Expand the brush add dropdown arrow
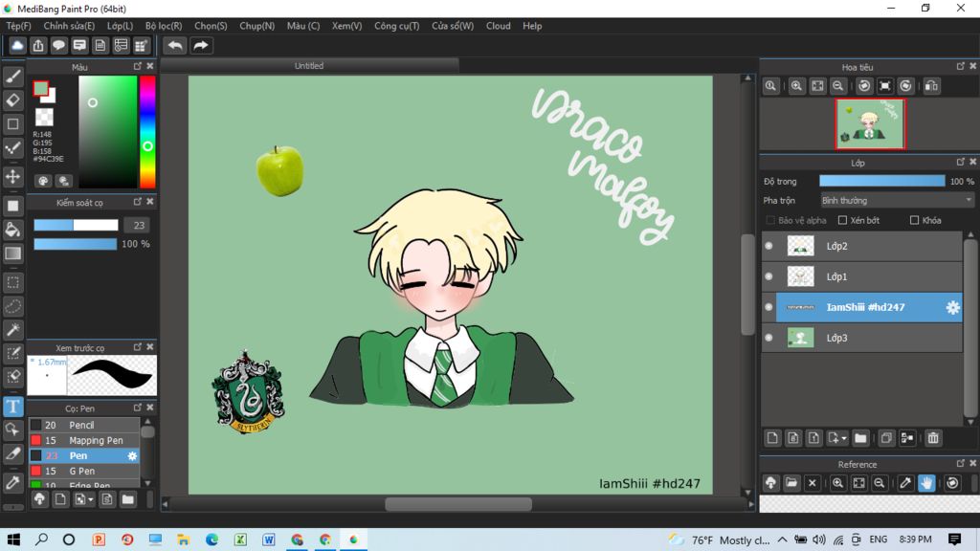 [x=91, y=499]
